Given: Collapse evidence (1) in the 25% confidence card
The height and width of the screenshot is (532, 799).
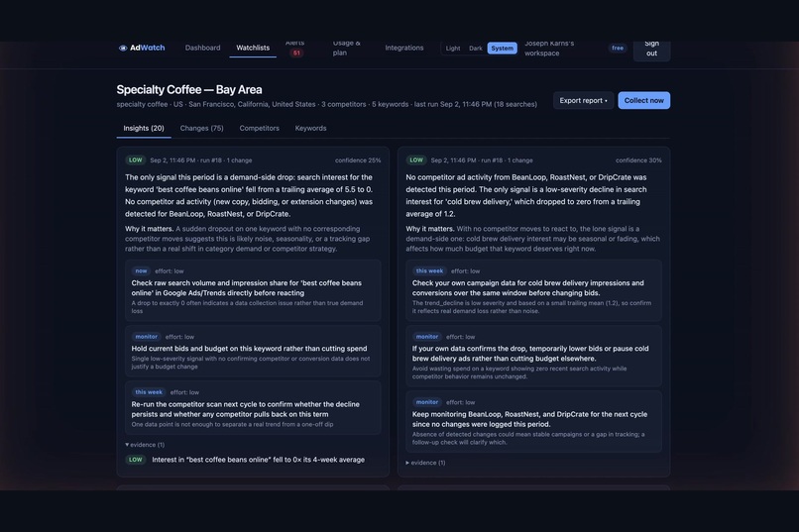Looking at the screenshot, I should click(x=145, y=445).
